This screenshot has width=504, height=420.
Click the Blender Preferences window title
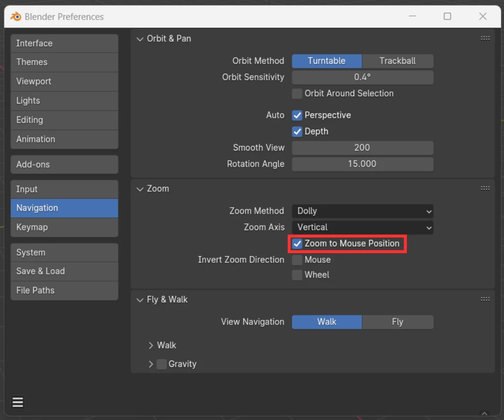pos(64,17)
